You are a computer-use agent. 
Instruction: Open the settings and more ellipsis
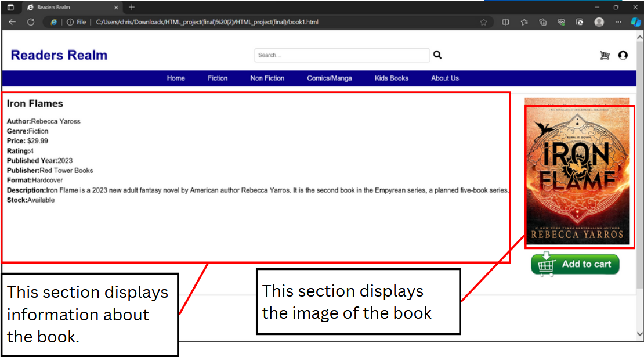click(618, 22)
